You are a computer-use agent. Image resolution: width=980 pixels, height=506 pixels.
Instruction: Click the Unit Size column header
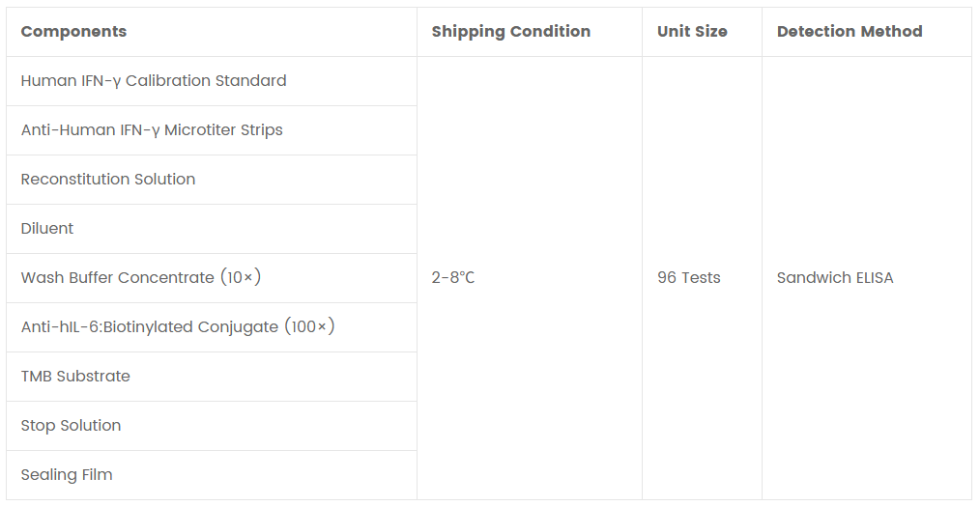click(x=692, y=32)
